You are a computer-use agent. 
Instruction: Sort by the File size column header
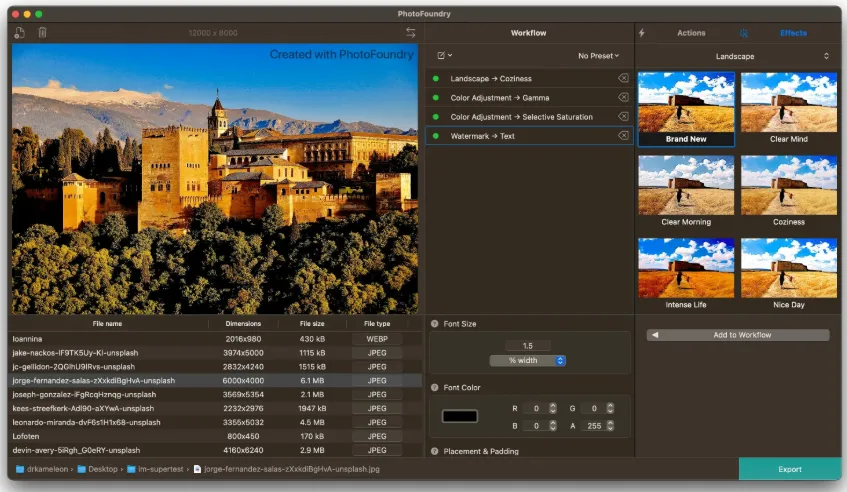(x=312, y=324)
